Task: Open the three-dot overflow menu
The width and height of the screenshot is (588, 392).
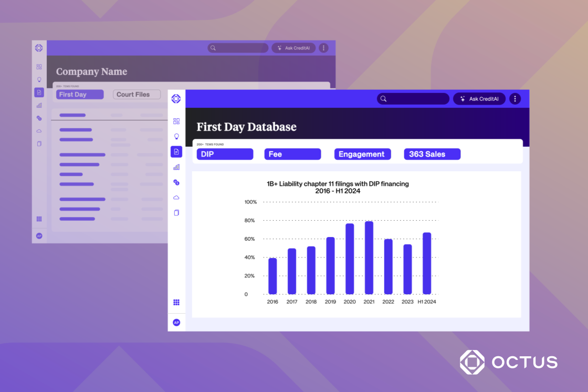Action: 515,98
